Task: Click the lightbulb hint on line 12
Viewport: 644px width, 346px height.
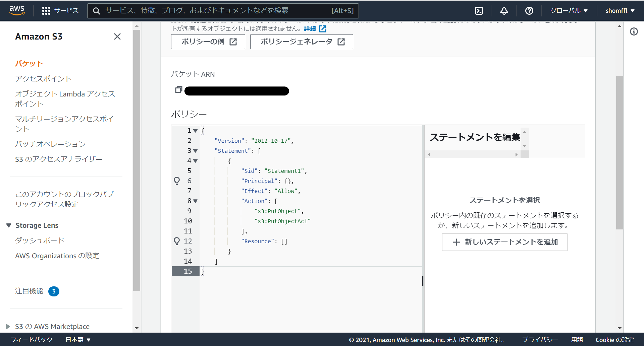Action: pos(177,241)
